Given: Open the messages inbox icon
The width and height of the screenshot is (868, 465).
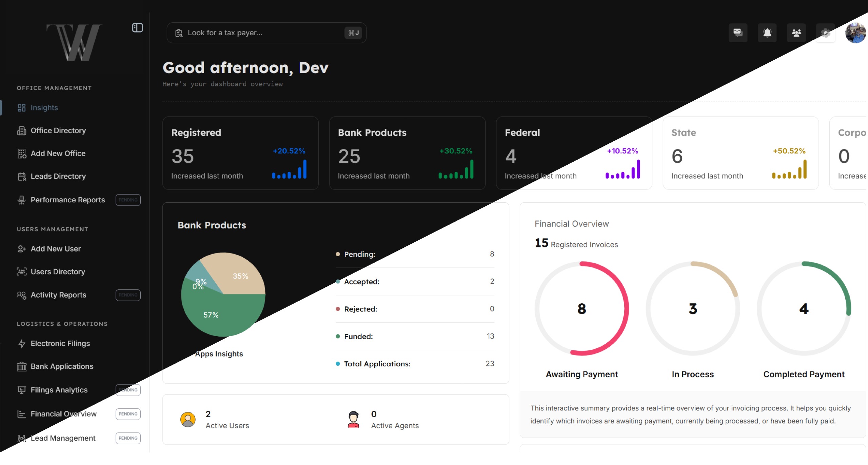Looking at the screenshot, I should click(738, 33).
